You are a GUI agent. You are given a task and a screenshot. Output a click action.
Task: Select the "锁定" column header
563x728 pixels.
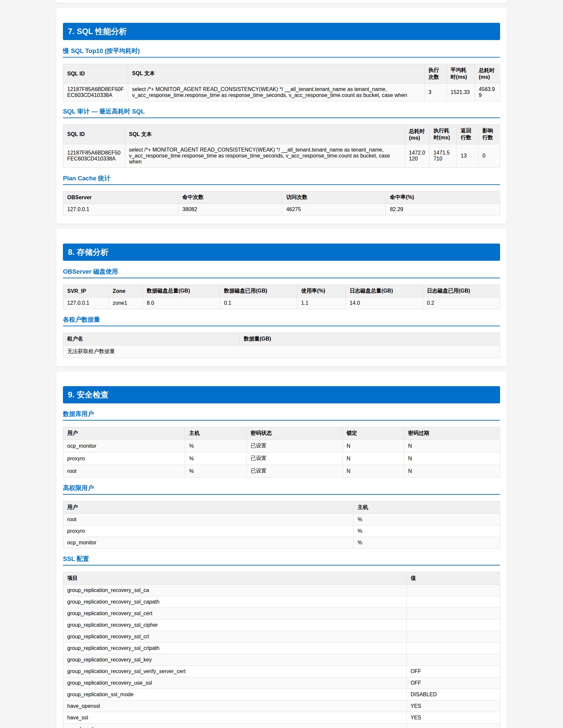tap(373, 433)
